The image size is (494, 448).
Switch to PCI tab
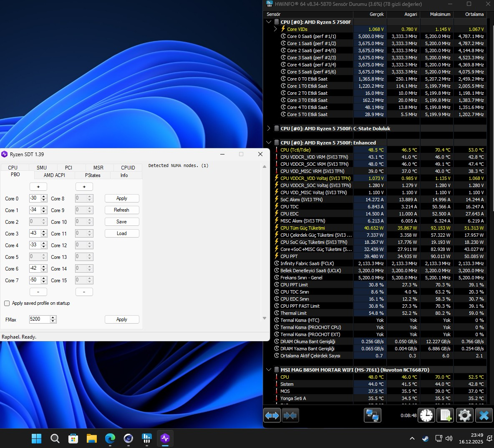[68, 167]
